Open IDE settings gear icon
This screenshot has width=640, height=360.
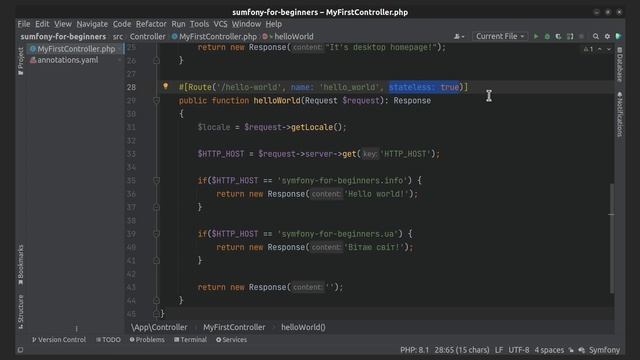pyautogui.click(x=607, y=36)
